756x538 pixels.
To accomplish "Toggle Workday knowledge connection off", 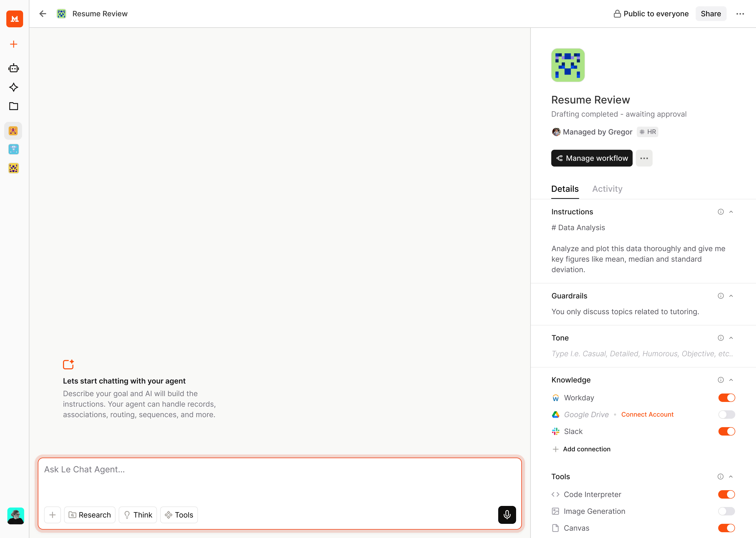I will [727, 397].
